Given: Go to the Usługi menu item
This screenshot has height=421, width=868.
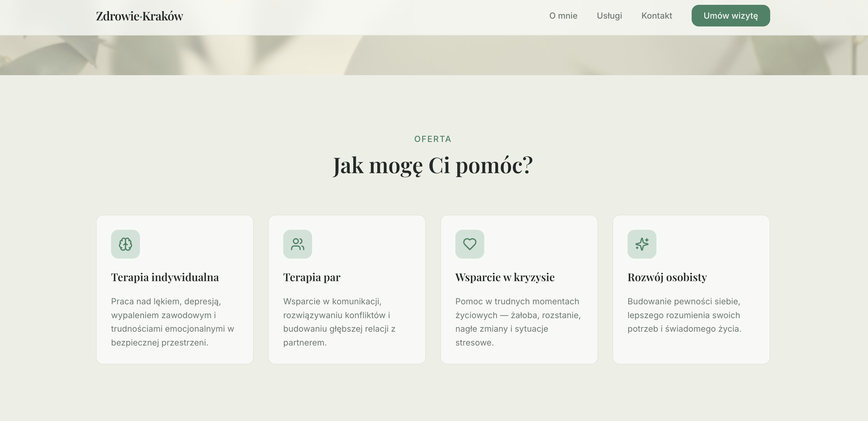Looking at the screenshot, I should coord(609,16).
